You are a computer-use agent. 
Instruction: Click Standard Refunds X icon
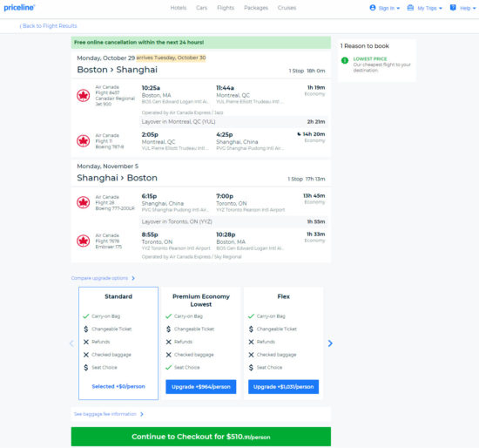point(86,342)
